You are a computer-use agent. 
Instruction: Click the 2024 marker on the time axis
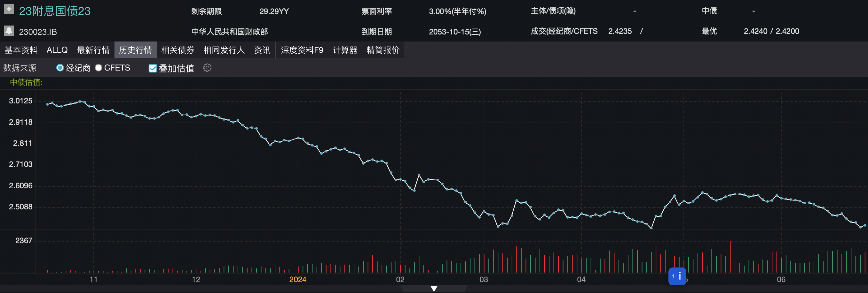pos(297,280)
